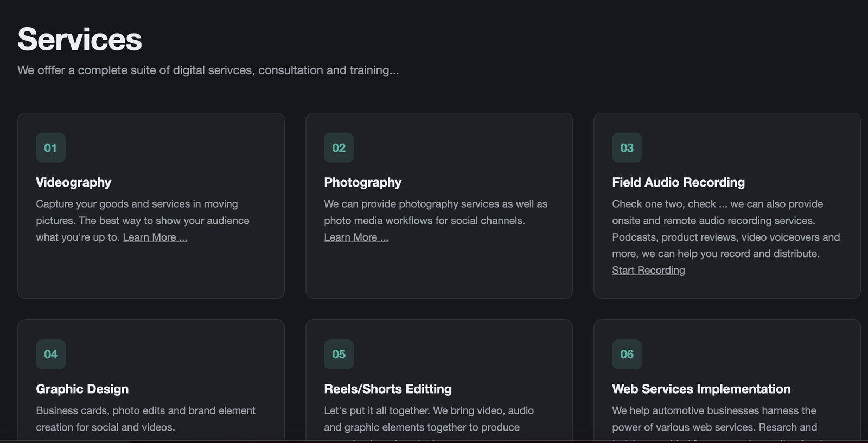Select the Graphic Design card title

click(82, 389)
